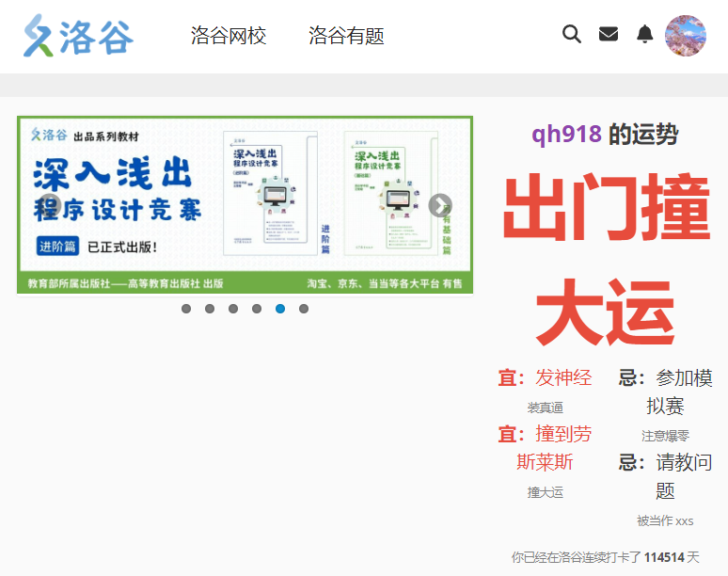Click the 请教问题 taboo entry
Screen dimensions: 728x576
(665, 476)
